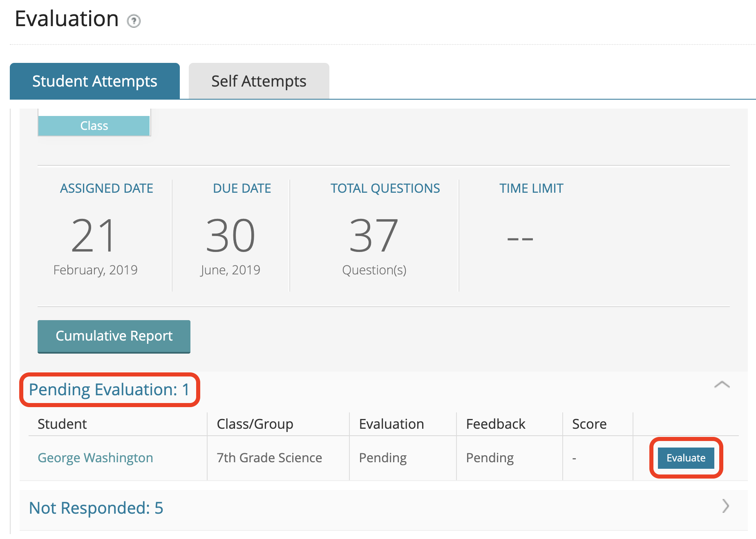
Task: Collapse the Pending Evaluation section with the up chevron
Action: (722, 385)
